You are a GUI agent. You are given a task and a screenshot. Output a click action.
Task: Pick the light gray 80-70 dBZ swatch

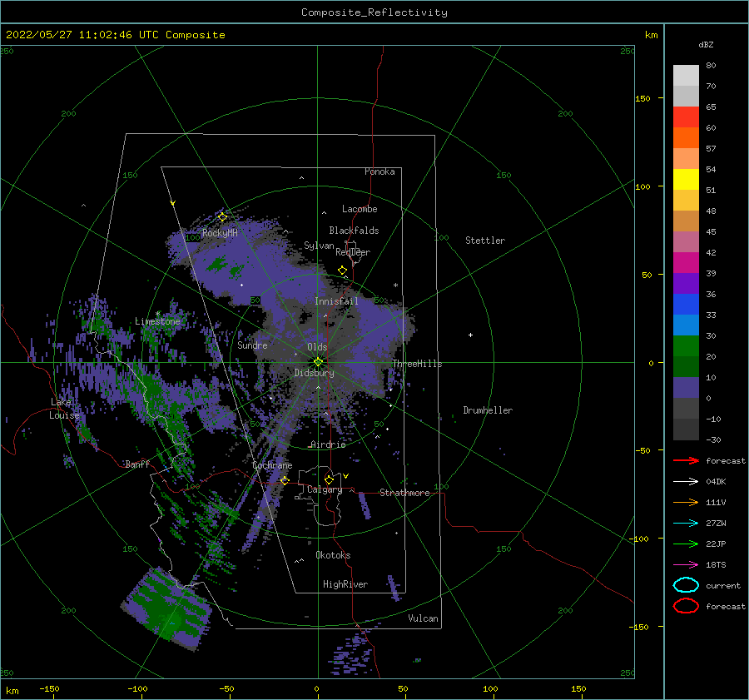[x=686, y=75]
